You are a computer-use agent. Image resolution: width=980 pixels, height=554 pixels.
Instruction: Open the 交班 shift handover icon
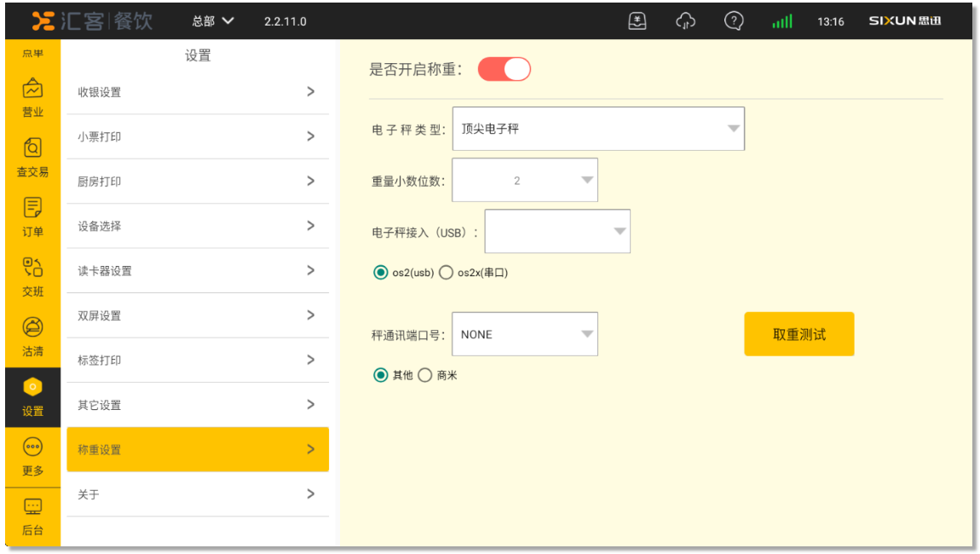32,268
